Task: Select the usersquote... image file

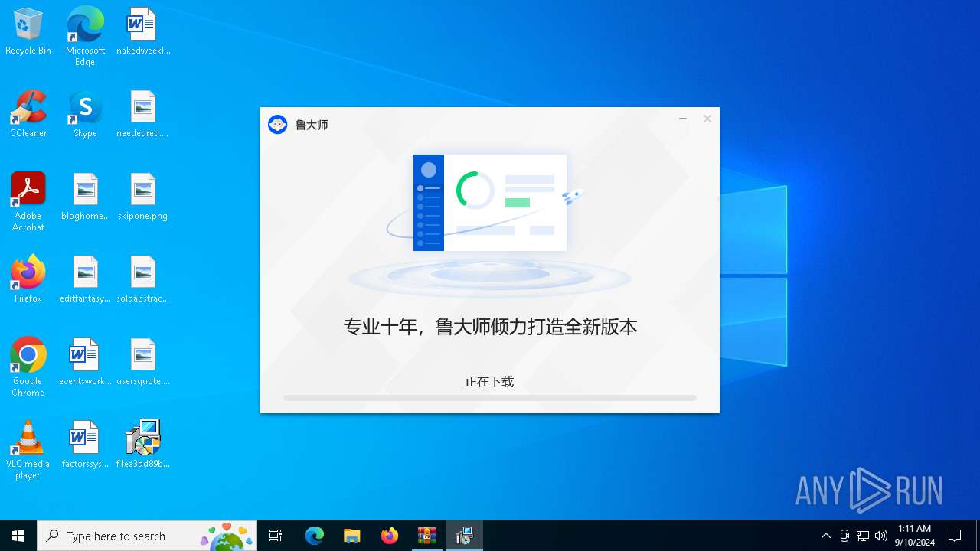Action: (143, 362)
